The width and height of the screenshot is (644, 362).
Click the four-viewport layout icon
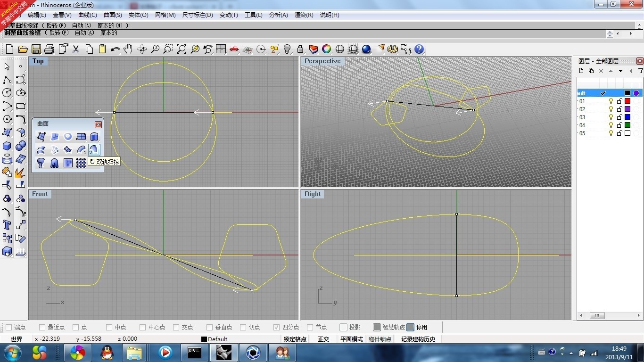point(221,49)
